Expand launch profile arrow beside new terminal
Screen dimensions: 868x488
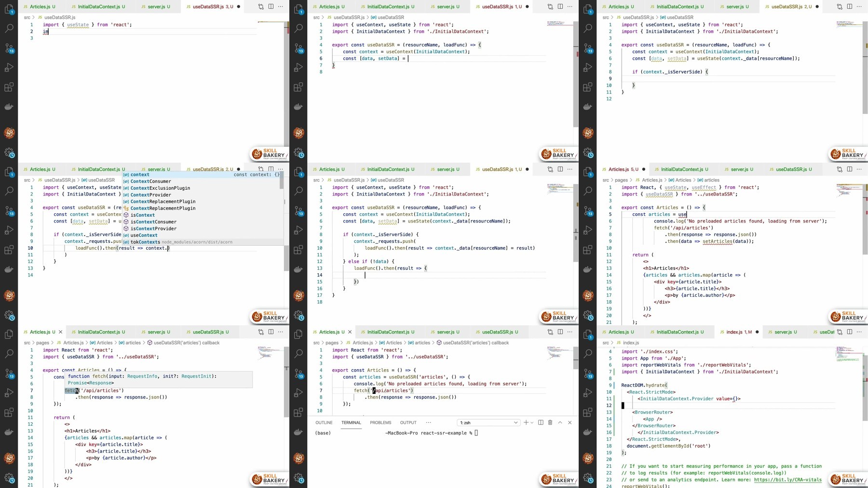(x=532, y=422)
